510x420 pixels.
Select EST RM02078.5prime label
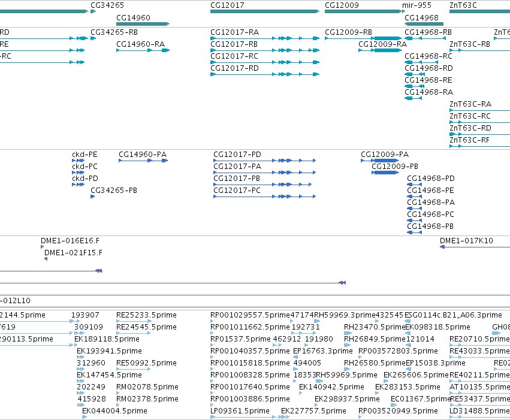click(x=147, y=387)
